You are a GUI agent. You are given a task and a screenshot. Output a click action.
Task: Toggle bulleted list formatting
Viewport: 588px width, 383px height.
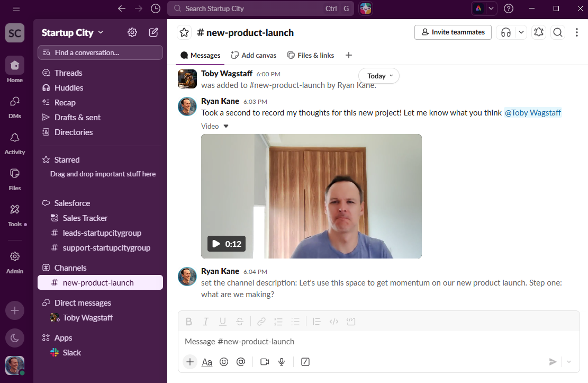coord(295,322)
